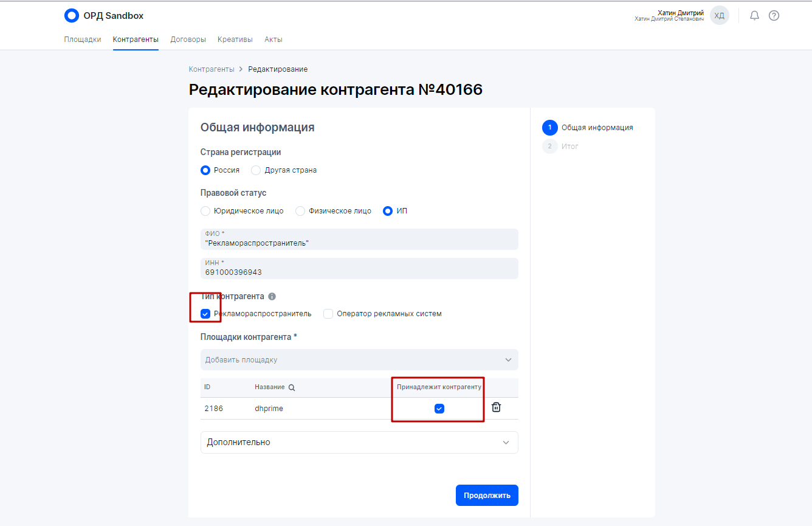Click the ХД user avatar
Viewport: 812px width, 526px height.
719,16
